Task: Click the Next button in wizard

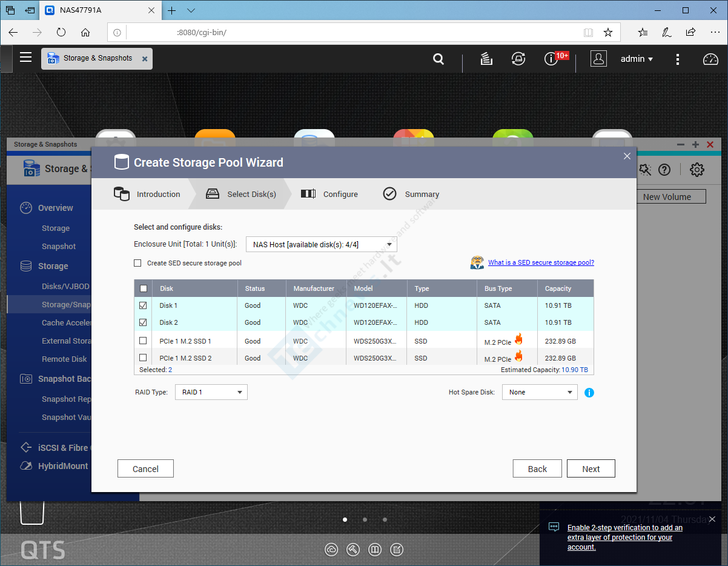Action: (591, 469)
